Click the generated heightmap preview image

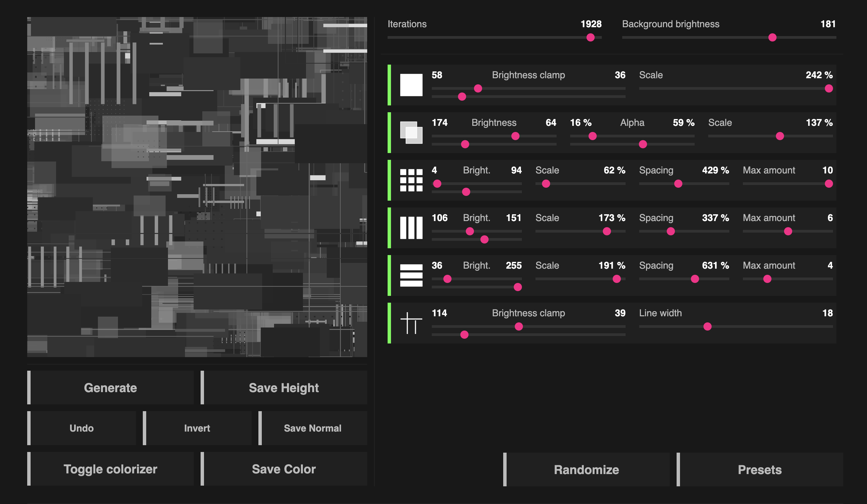coord(197,187)
